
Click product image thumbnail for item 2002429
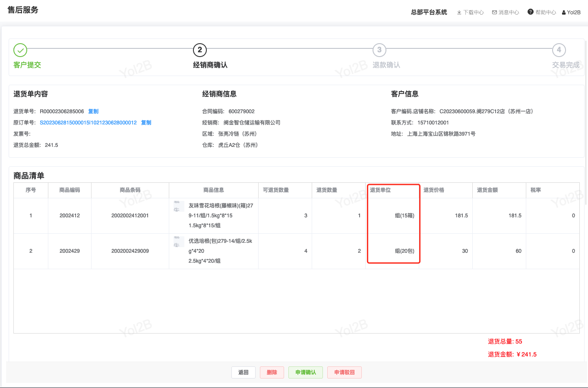click(x=177, y=242)
